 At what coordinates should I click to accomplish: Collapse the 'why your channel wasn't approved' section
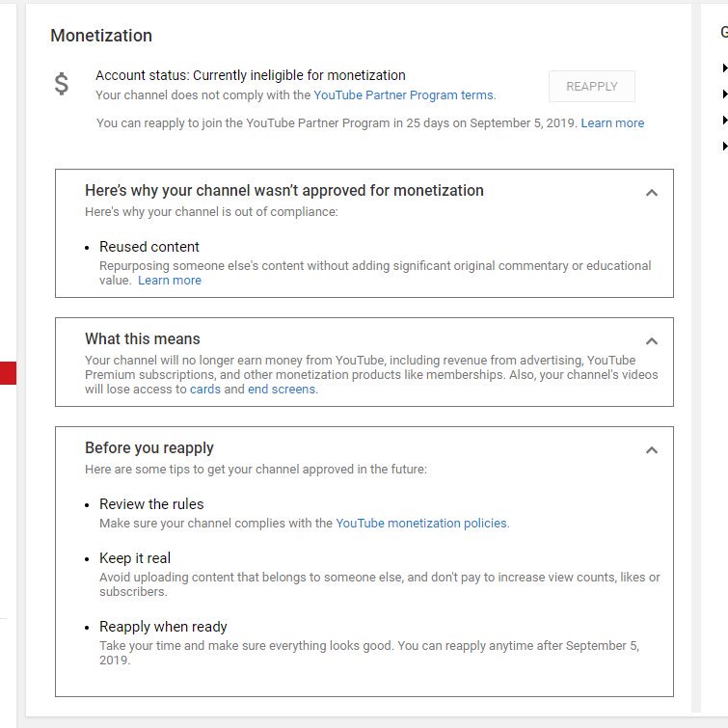point(652,193)
